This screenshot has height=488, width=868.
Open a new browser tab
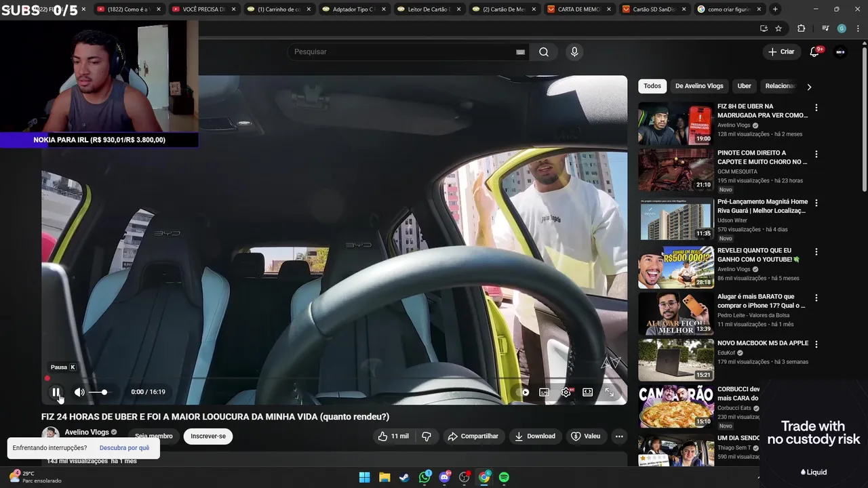775,9
